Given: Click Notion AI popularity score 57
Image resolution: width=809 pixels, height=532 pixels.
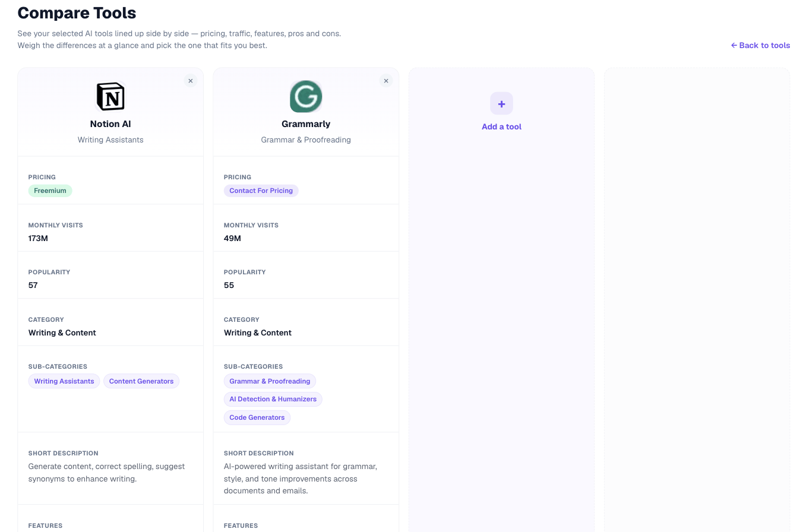Looking at the screenshot, I should click(33, 285).
